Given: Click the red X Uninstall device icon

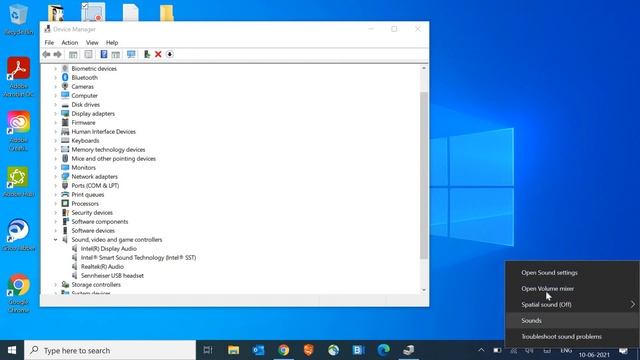Looking at the screenshot, I should [158, 54].
